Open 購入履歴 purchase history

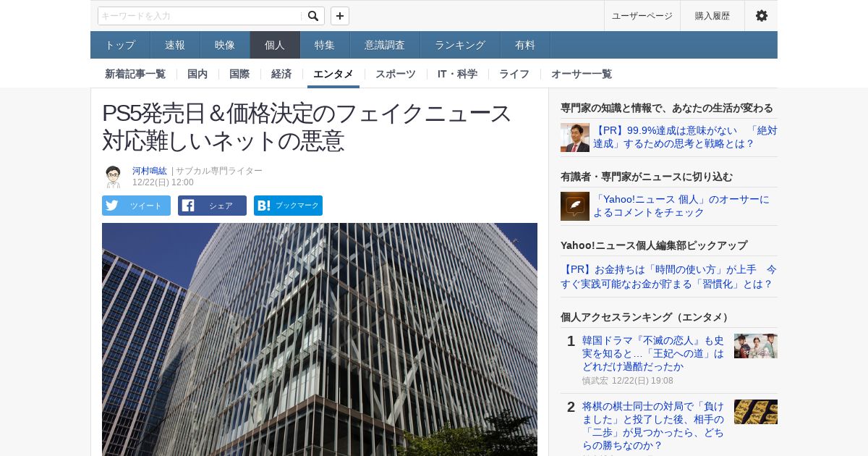click(712, 16)
